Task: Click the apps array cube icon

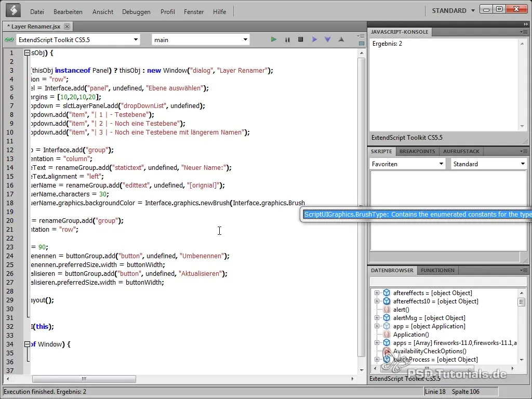Action: point(387,343)
